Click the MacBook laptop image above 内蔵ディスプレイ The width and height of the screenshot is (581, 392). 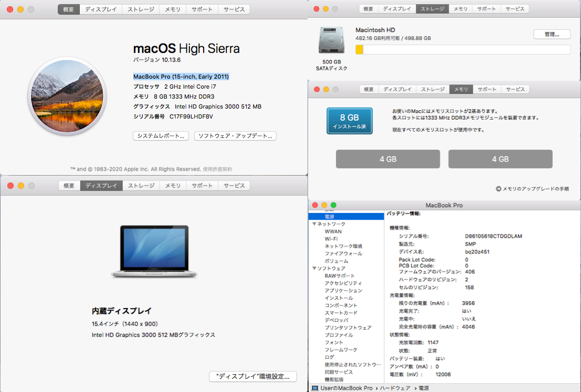tap(154, 251)
